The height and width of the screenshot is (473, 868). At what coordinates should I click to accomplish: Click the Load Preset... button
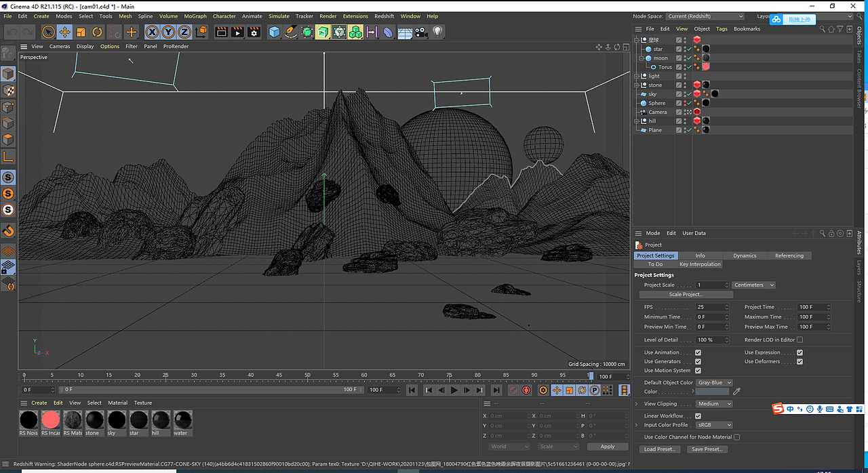(659, 449)
